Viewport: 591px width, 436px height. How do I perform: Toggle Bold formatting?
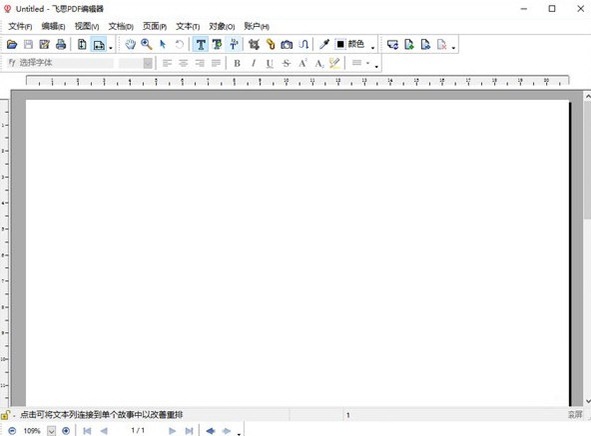click(x=237, y=63)
